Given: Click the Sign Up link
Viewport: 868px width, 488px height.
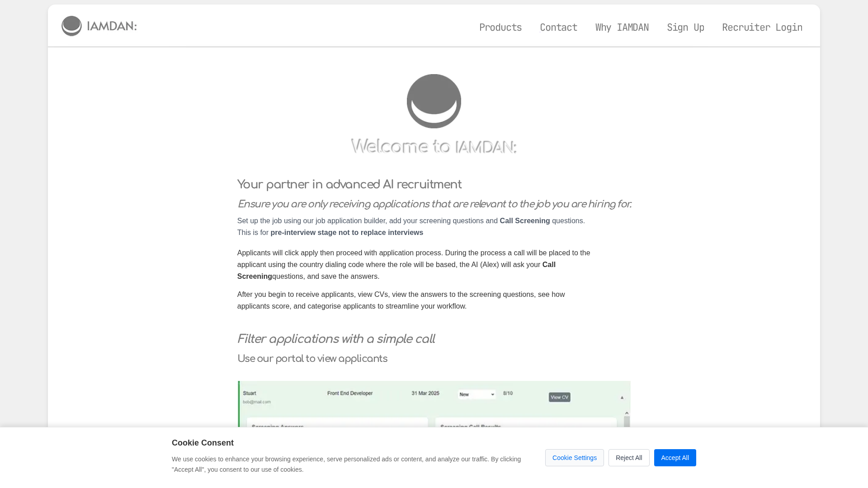Looking at the screenshot, I should 685,27.
